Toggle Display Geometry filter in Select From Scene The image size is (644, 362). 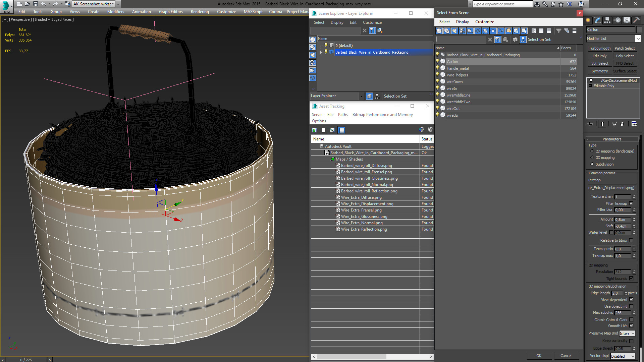click(x=439, y=31)
